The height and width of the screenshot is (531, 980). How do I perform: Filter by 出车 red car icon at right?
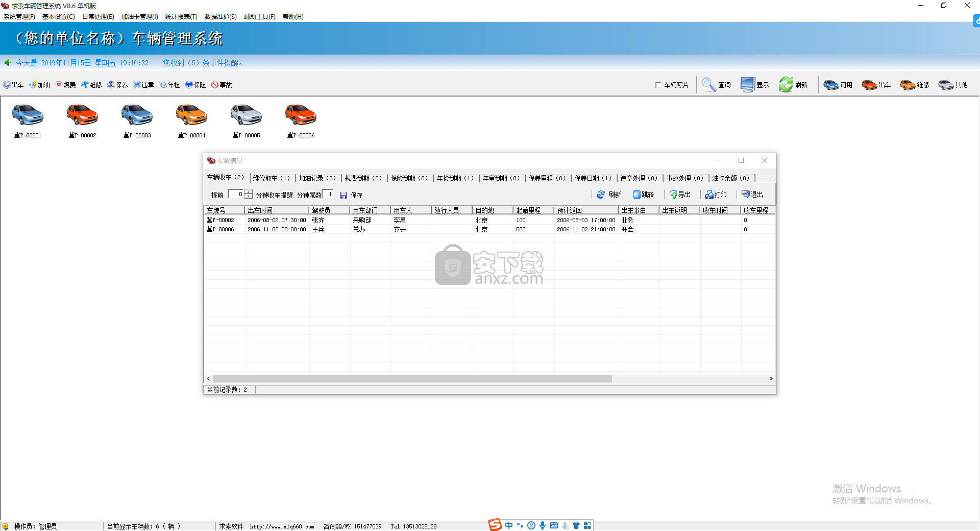pyautogui.click(x=869, y=85)
